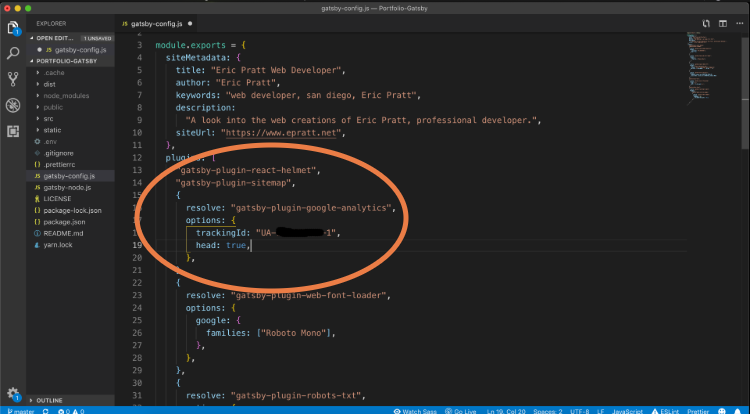The width and height of the screenshot is (750, 414).
Task: Click the "Roboto Mono" families value
Action: pos(294,333)
